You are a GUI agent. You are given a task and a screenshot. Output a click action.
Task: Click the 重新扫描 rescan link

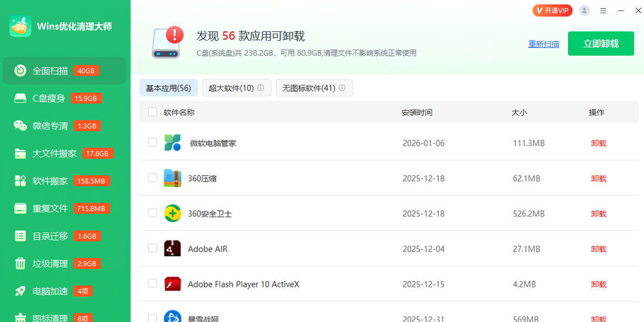coord(544,43)
